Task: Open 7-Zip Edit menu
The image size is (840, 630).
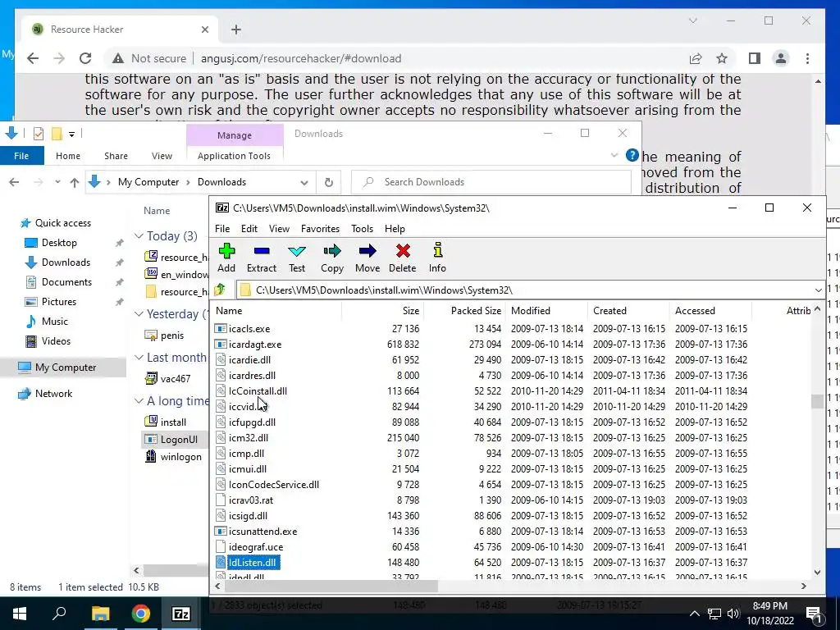Action: [x=249, y=229]
